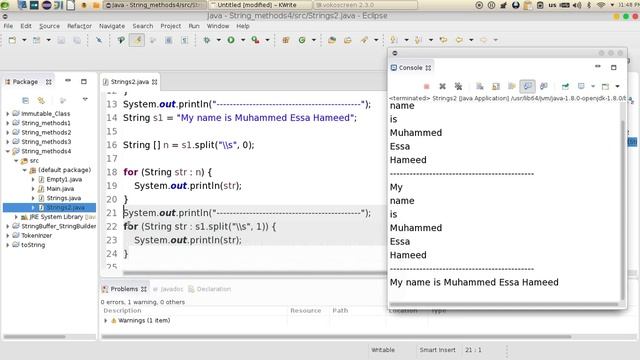Click the green Run button in toolbar
The width and height of the screenshot is (640, 360).
(231, 40)
